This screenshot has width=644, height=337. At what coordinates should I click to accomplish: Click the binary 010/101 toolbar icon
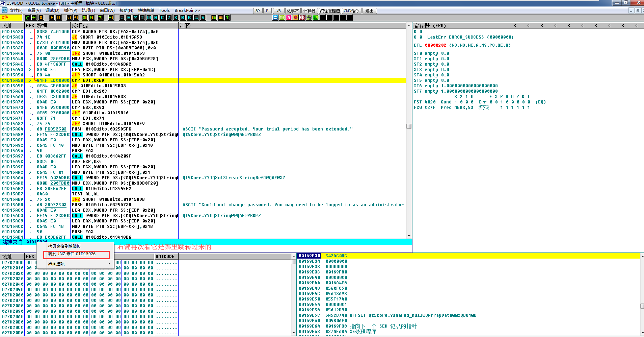tap(309, 18)
